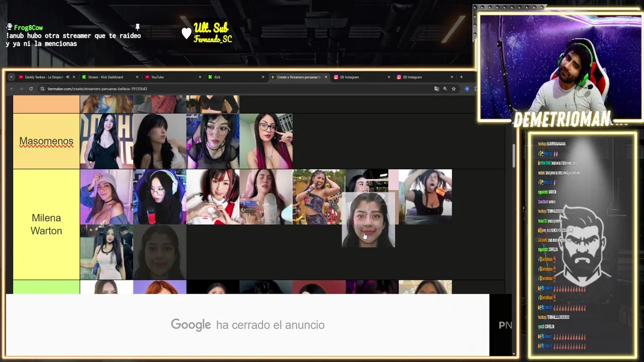Close the first Instagram tab

pos(388,77)
